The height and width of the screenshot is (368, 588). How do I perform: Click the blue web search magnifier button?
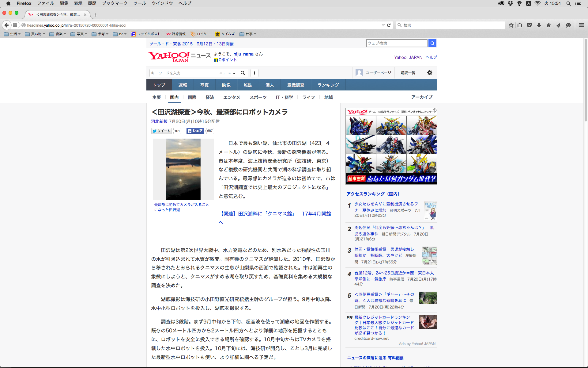point(432,43)
